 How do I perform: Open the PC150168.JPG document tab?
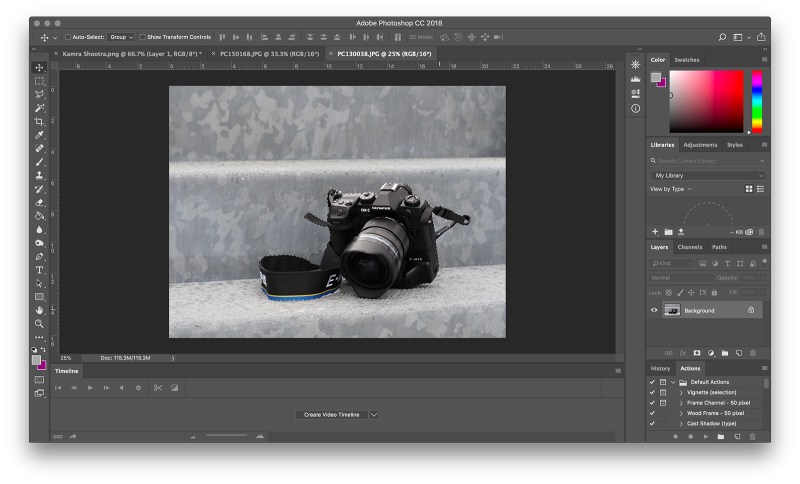coord(264,54)
